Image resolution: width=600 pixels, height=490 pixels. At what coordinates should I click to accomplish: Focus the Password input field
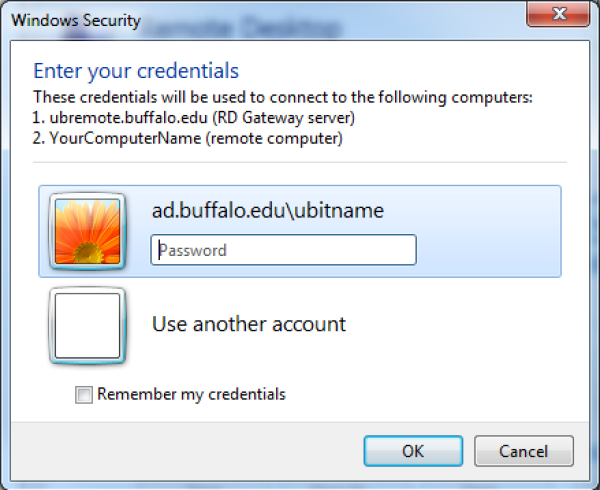pyautogui.click(x=283, y=250)
